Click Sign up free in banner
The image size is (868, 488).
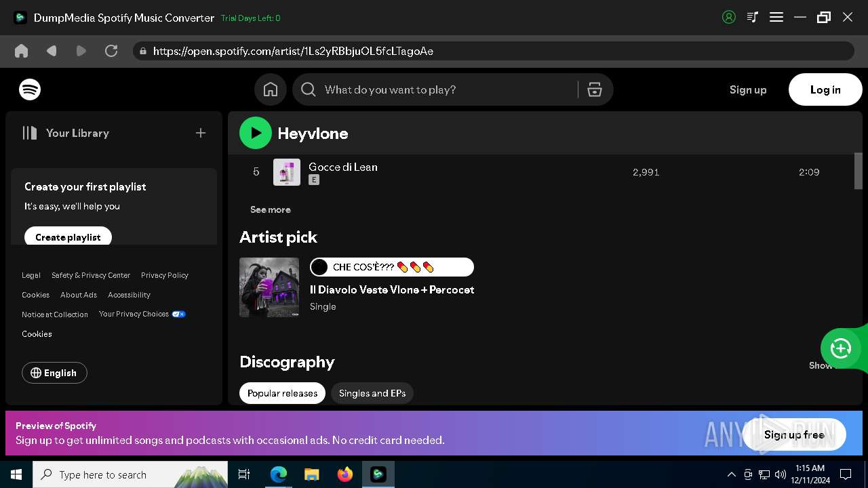794,434
